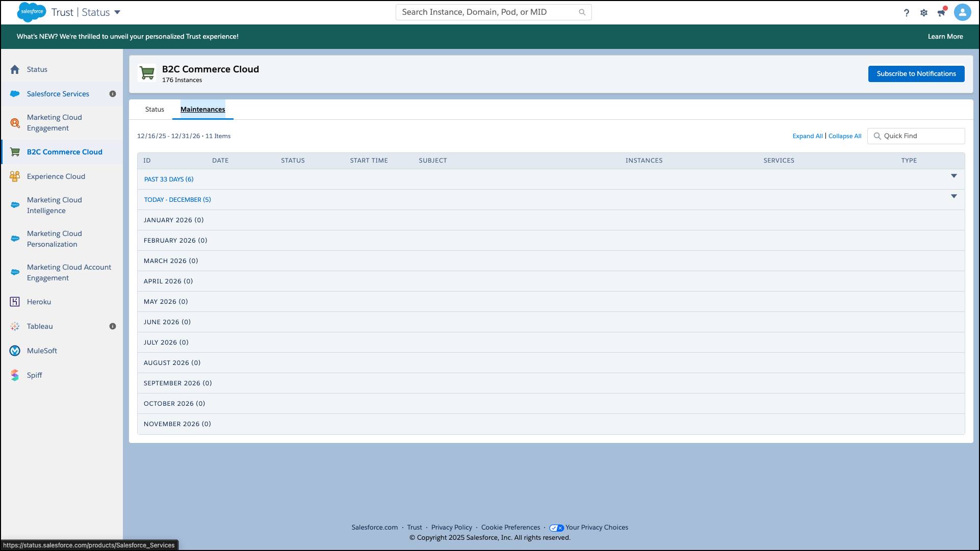980x551 pixels.
Task: Click the Marketing Cloud Engagement icon
Action: pyautogui.click(x=15, y=123)
